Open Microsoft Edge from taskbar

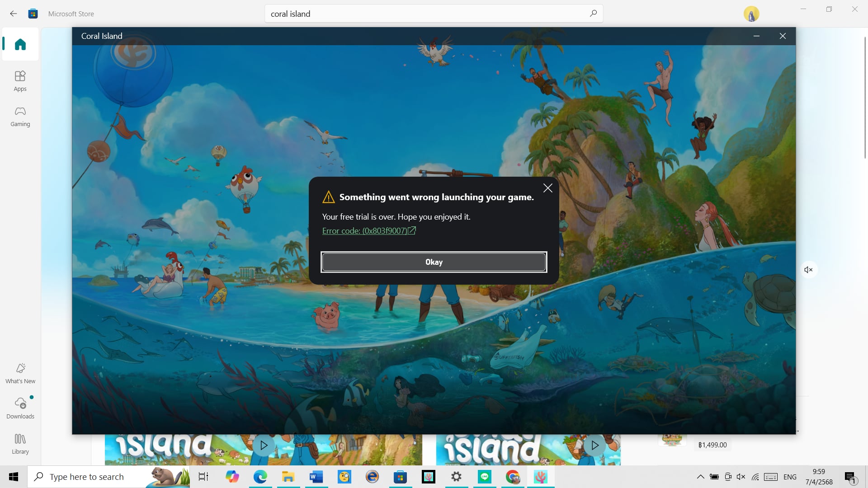[x=260, y=477]
